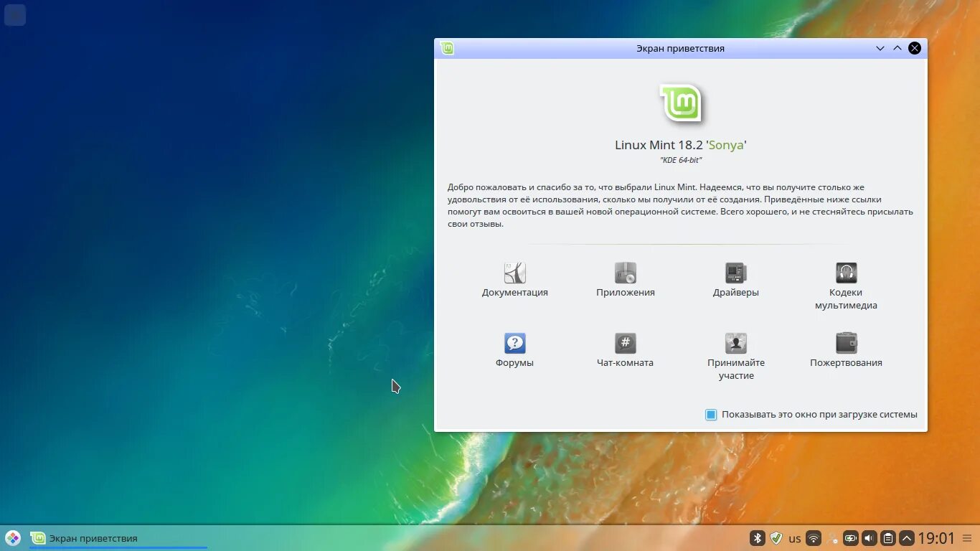Open the Пожертвования wallet icon
Screen dimensions: 980x551
coord(846,343)
